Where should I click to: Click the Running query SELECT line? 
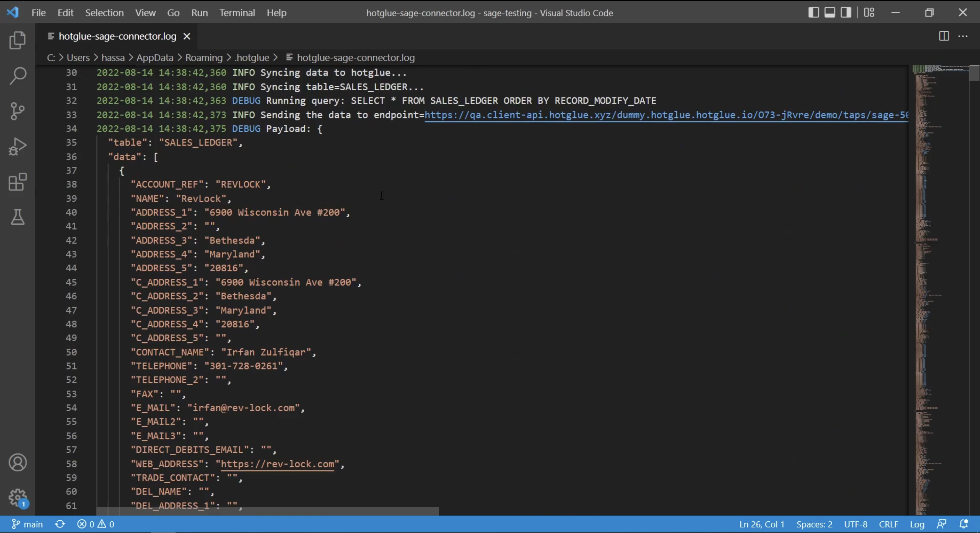tap(376, 101)
